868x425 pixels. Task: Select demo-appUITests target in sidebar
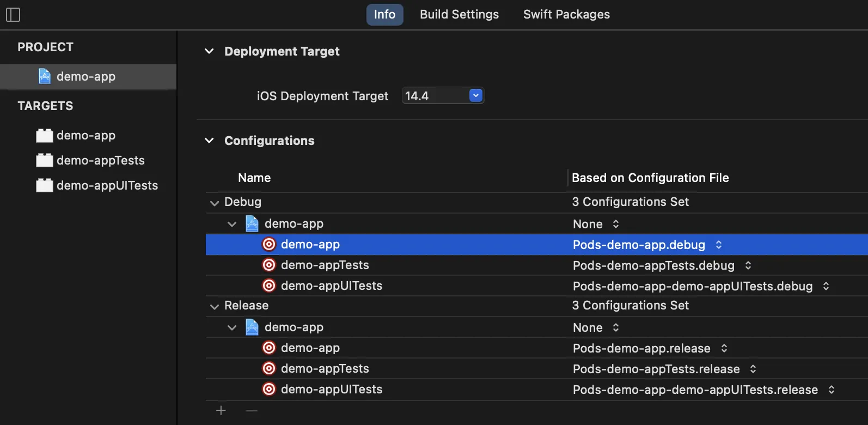(107, 186)
